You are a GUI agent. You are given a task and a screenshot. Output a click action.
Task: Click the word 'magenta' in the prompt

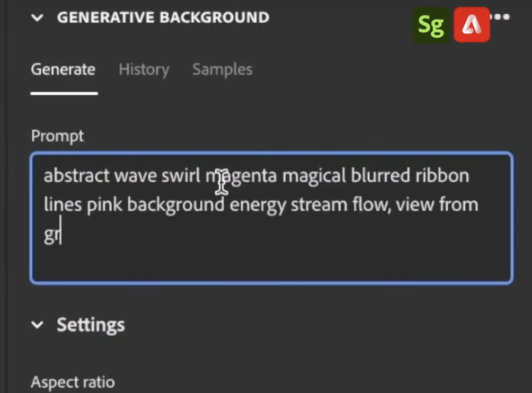(241, 175)
